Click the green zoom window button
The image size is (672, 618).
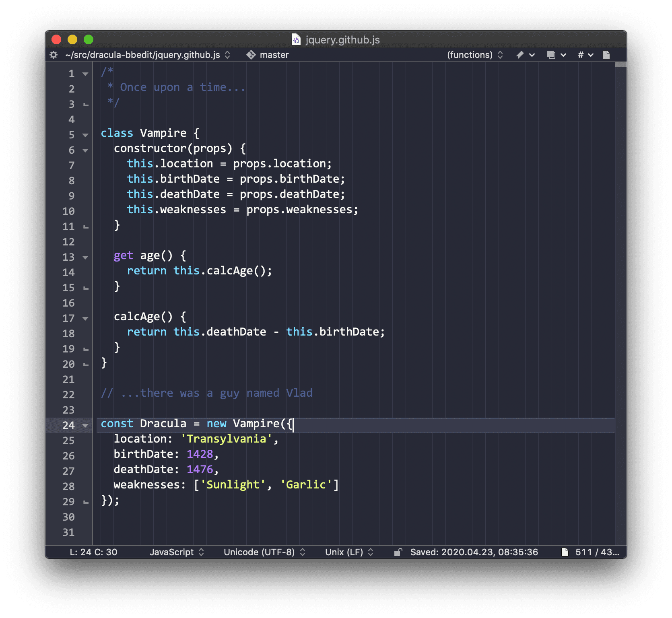pyautogui.click(x=89, y=39)
